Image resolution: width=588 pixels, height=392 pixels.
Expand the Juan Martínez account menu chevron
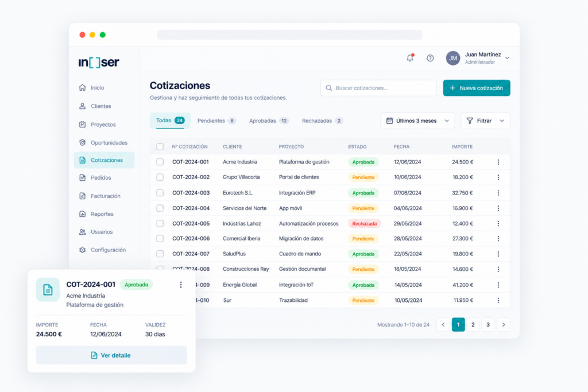click(x=507, y=58)
